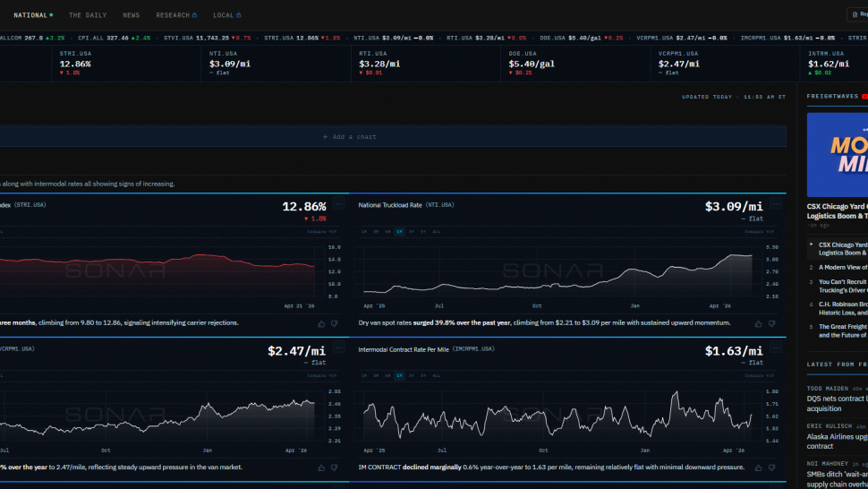Thumbs up the National Truckload Rate insight

[759, 324]
